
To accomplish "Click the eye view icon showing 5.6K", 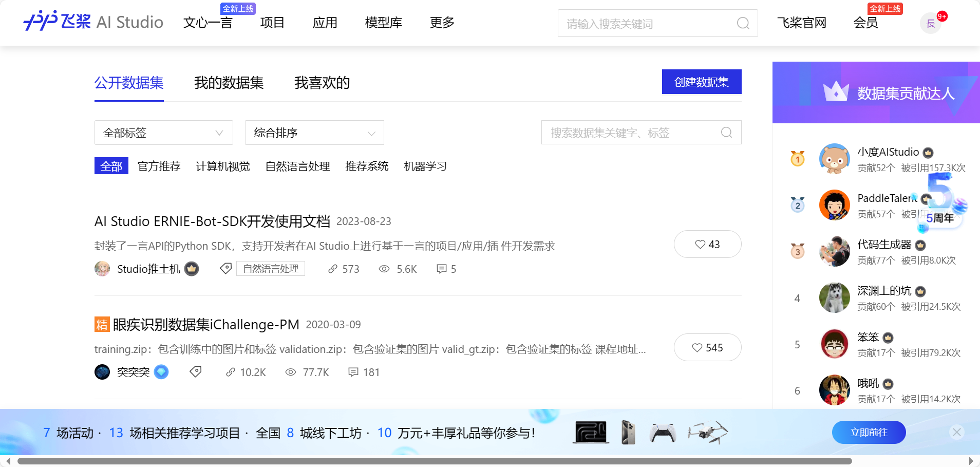I will click(x=384, y=269).
